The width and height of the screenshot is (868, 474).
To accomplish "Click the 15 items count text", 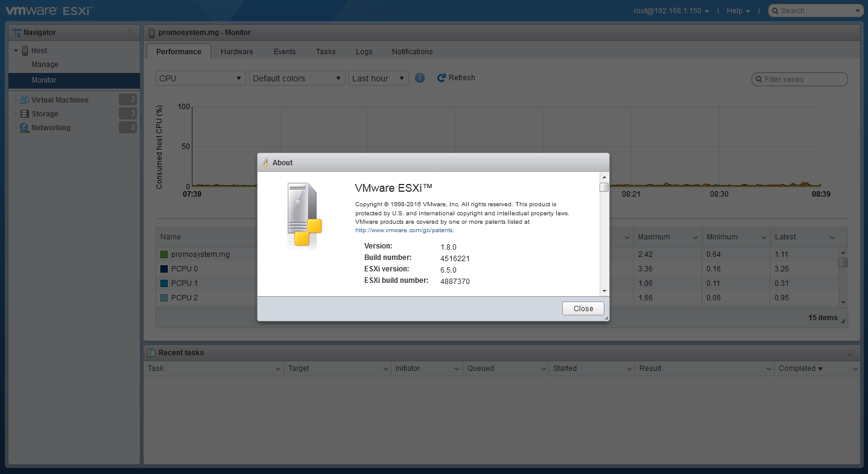I will [x=823, y=318].
